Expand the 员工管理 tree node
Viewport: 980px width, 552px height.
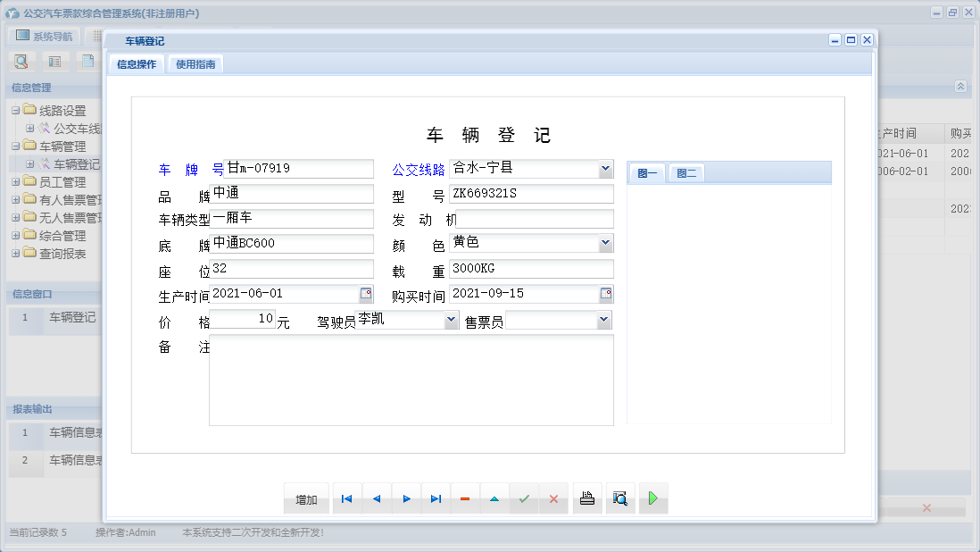click(16, 182)
